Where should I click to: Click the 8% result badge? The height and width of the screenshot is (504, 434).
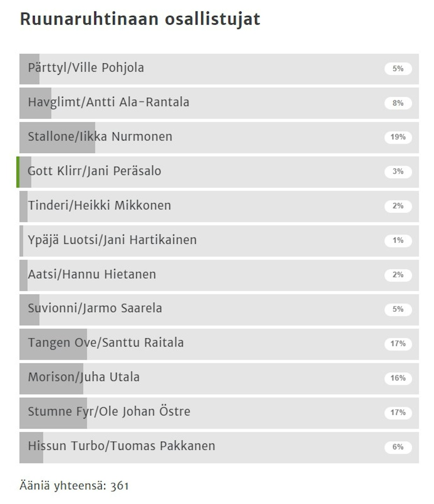click(398, 103)
